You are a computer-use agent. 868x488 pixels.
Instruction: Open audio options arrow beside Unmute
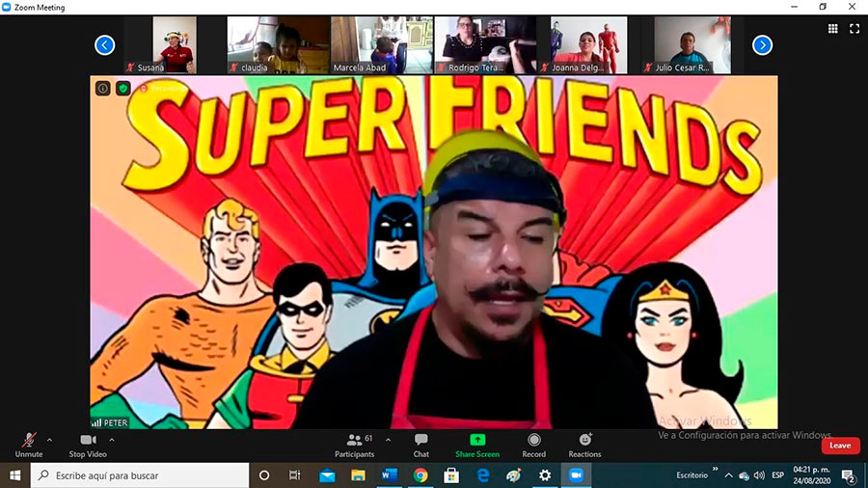click(50, 441)
